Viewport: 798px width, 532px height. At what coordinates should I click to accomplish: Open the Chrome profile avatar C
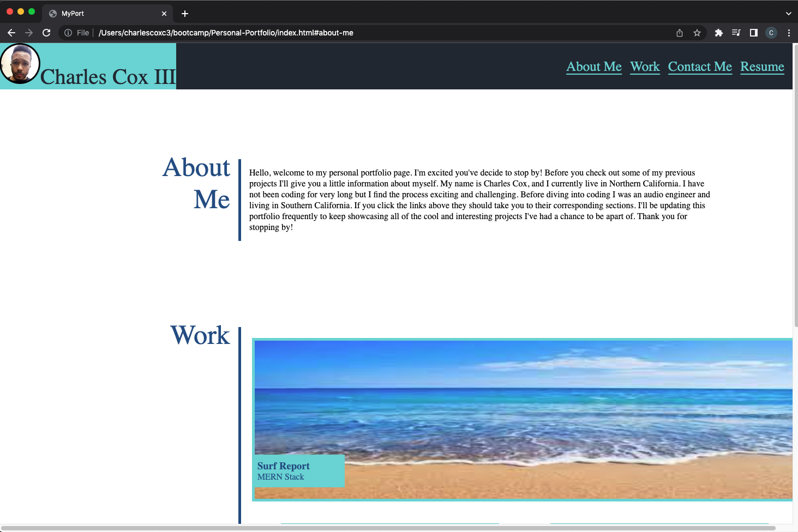(771, 33)
